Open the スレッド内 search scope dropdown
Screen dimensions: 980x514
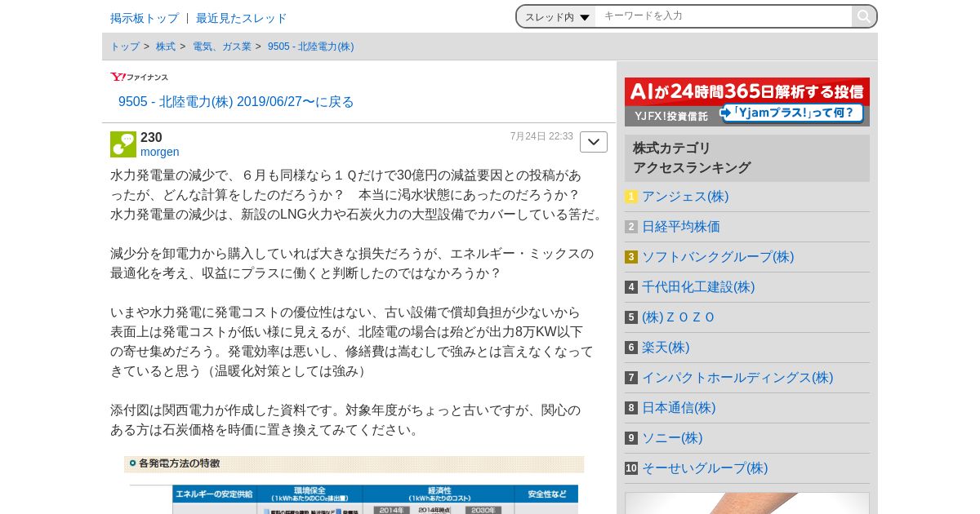pyautogui.click(x=557, y=16)
